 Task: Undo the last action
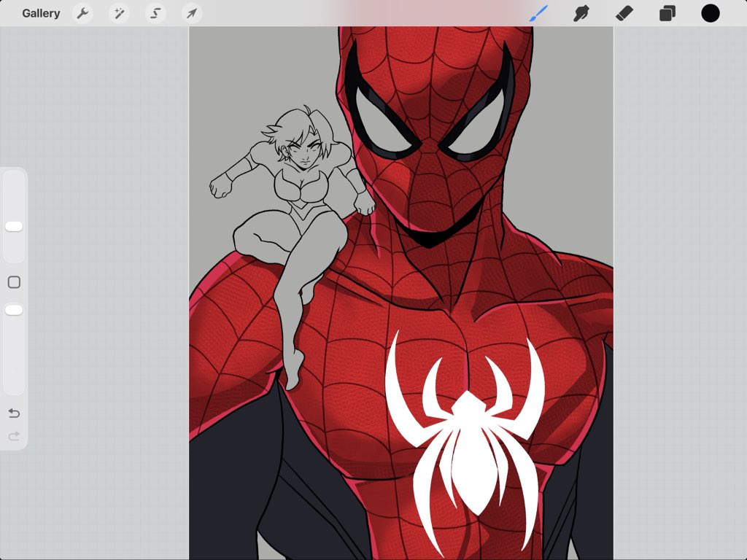coord(14,413)
